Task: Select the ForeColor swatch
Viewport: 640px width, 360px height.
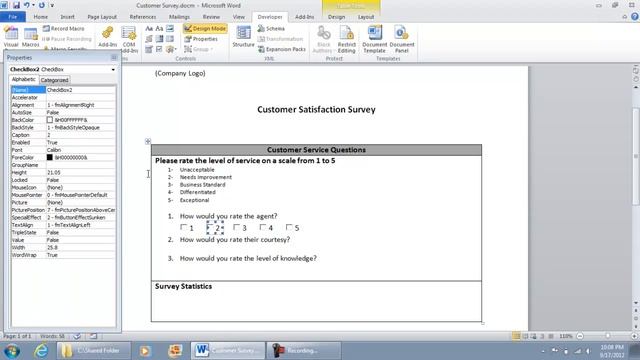Action: click(x=50, y=158)
